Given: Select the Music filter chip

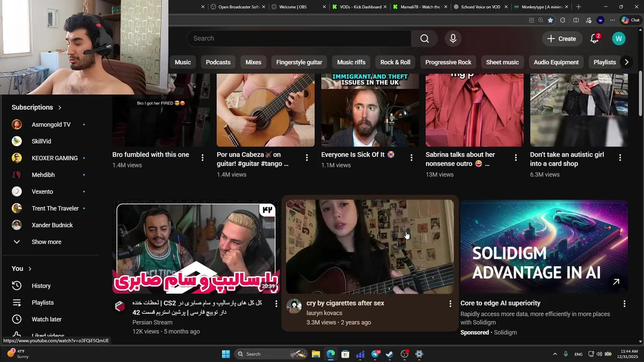Looking at the screenshot, I should (x=183, y=62).
